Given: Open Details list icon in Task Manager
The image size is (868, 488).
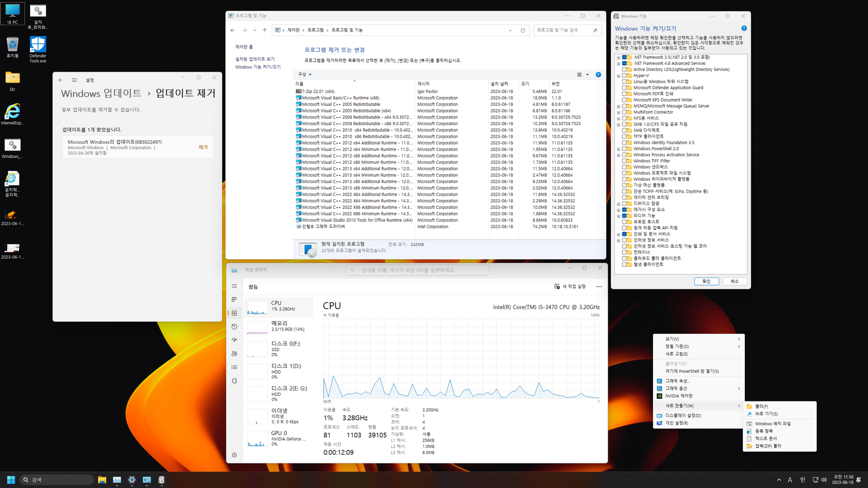Looking at the screenshot, I should coord(234,367).
